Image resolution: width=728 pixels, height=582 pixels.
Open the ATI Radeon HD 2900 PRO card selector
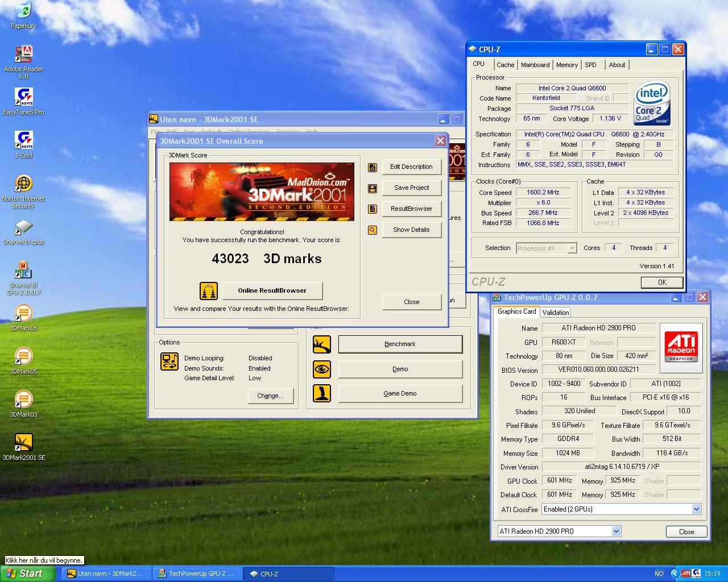(x=559, y=531)
